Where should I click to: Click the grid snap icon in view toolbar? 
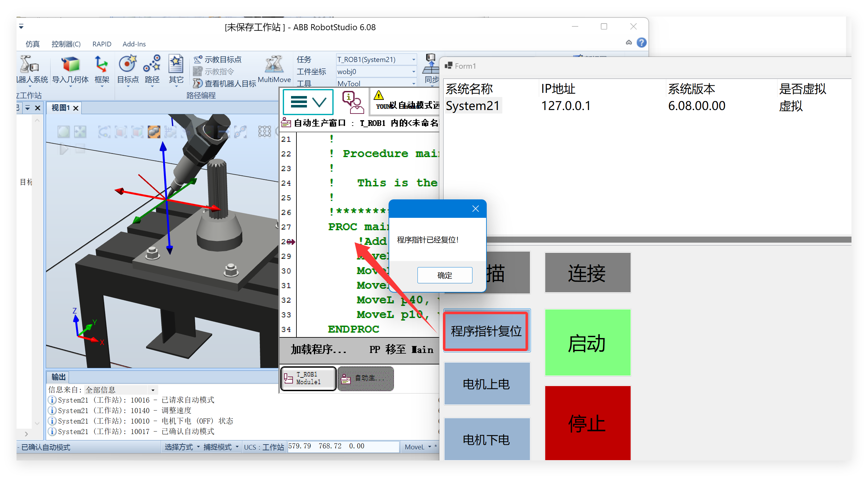point(265,132)
